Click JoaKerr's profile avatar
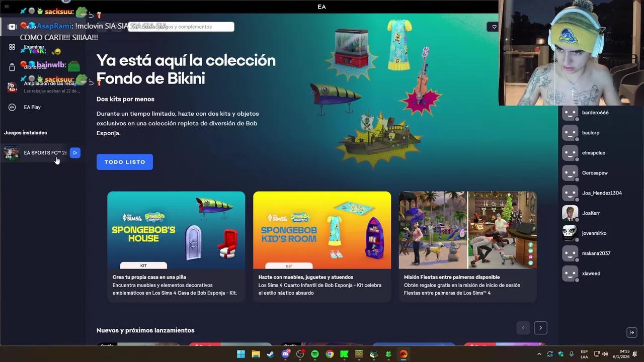644x362 pixels. click(570, 213)
